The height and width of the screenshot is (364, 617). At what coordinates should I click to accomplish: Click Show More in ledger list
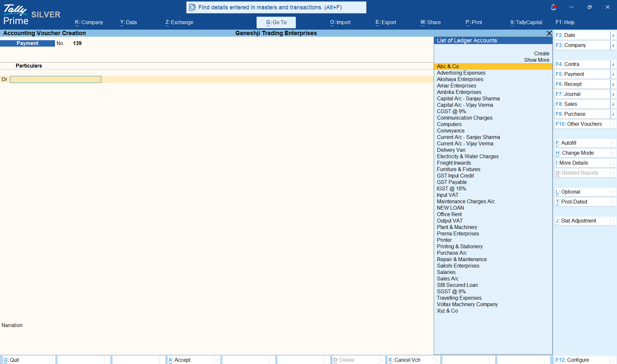coord(537,60)
